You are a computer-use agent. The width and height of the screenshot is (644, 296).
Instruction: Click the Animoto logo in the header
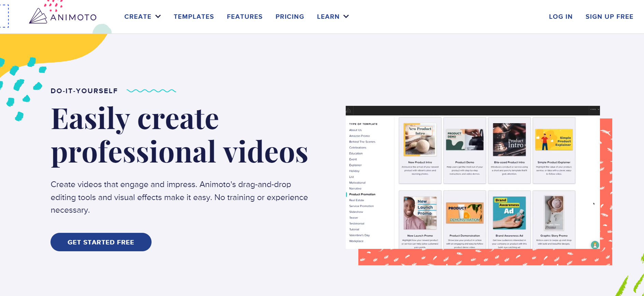tap(63, 16)
